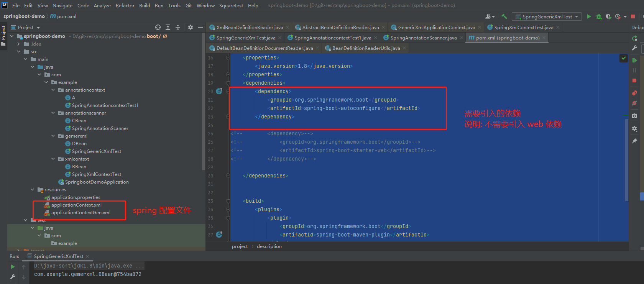
Task: Click gutter bean icon on line 37
Action: (x=219, y=234)
